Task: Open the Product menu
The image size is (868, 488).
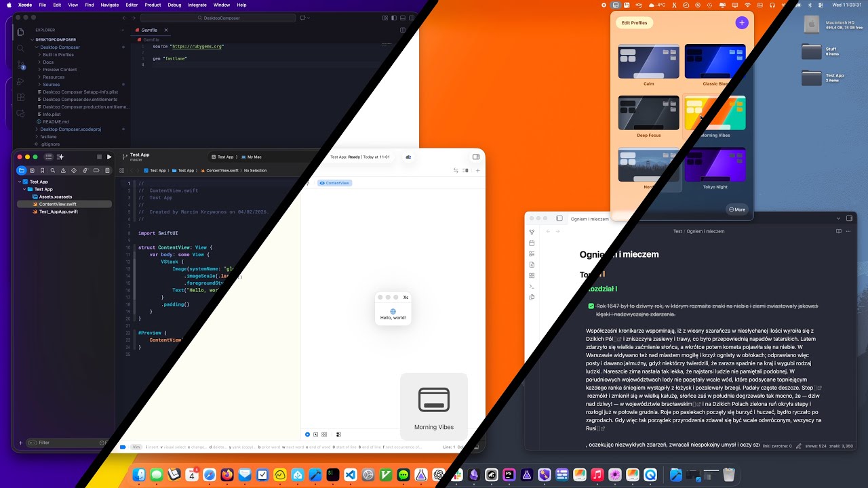Action: click(x=153, y=5)
